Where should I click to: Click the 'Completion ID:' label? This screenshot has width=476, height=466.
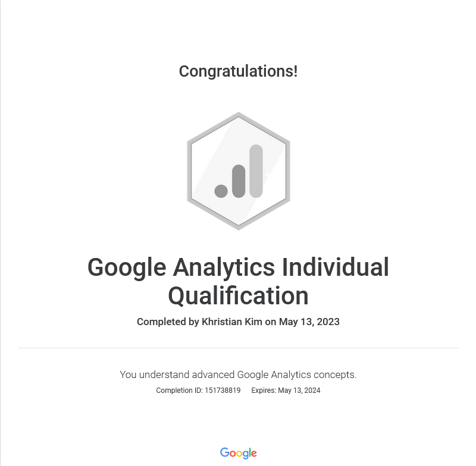178,391
